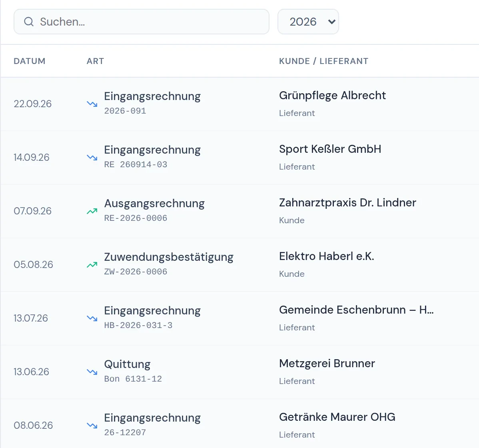The image size is (479, 448).
Task: Click Kunde label under Elektro Haberl e.K.
Action: click(292, 274)
